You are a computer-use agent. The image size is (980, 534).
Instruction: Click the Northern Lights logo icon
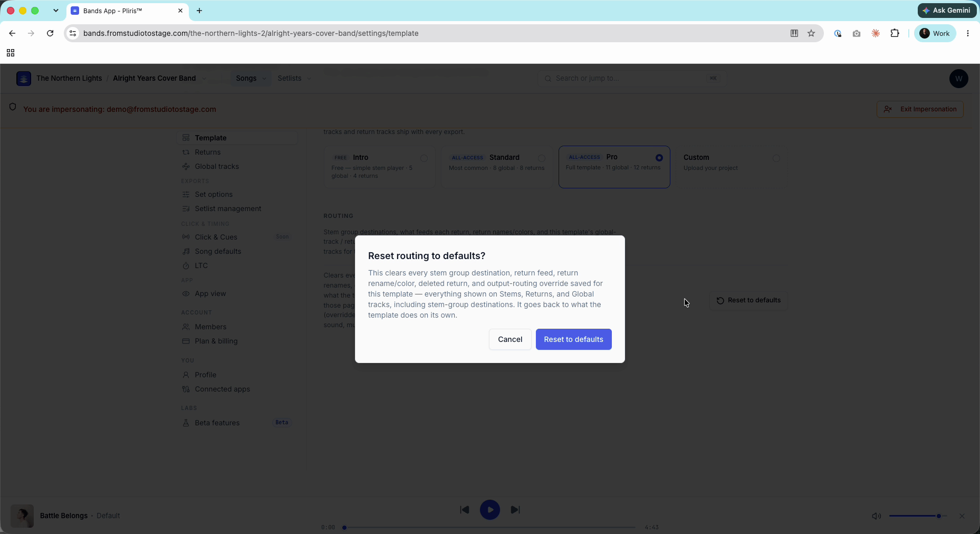point(24,78)
